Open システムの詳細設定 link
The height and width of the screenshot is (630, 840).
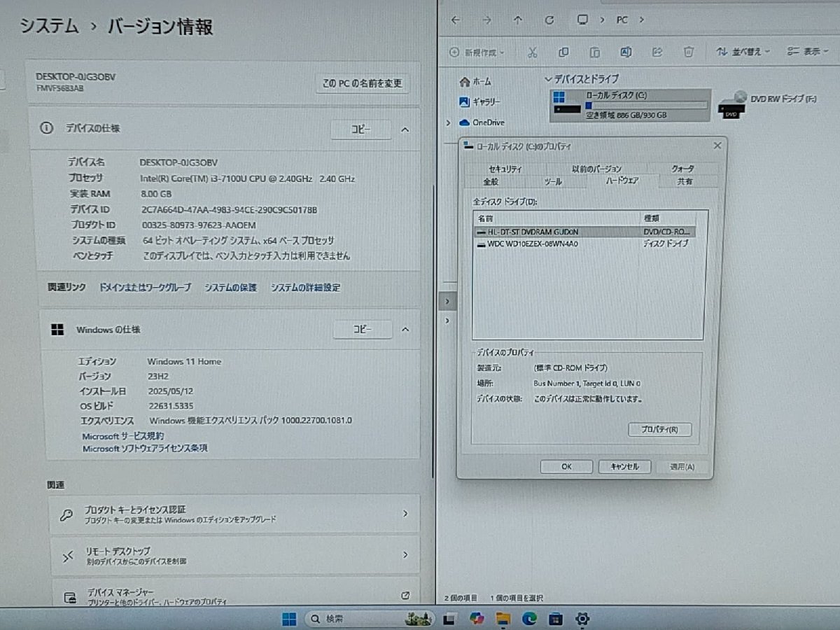pos(305,288)
